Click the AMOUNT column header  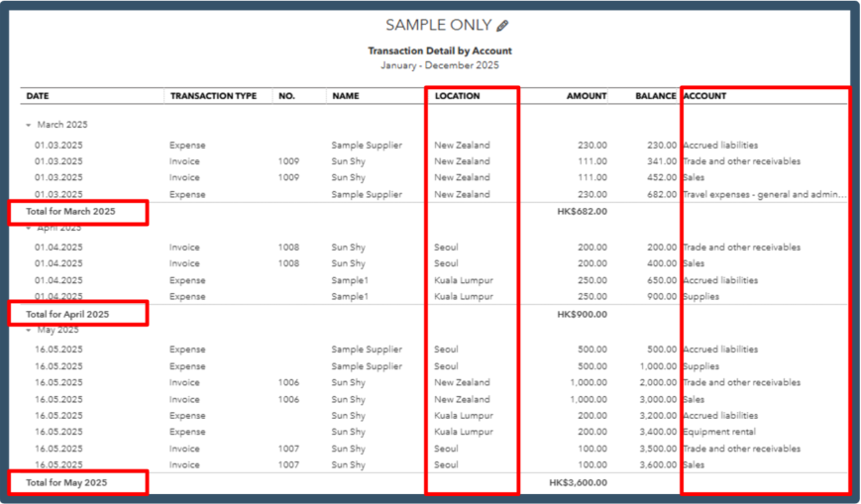[587, 96]
